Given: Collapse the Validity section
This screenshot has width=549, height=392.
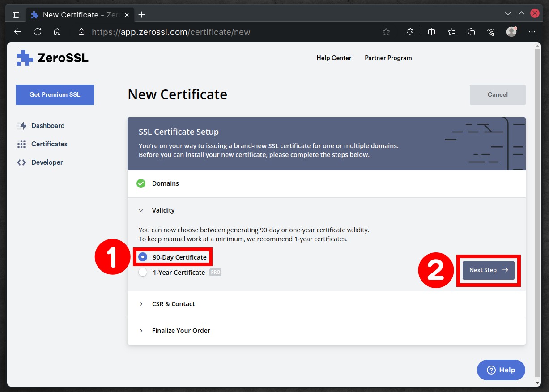Looking at the screenshot, I should point(326,210).
